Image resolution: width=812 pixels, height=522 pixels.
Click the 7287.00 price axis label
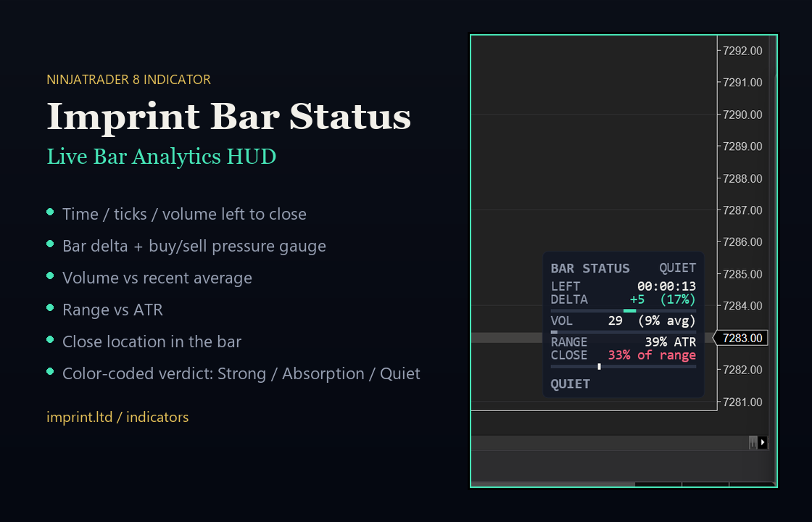point(742,210)
